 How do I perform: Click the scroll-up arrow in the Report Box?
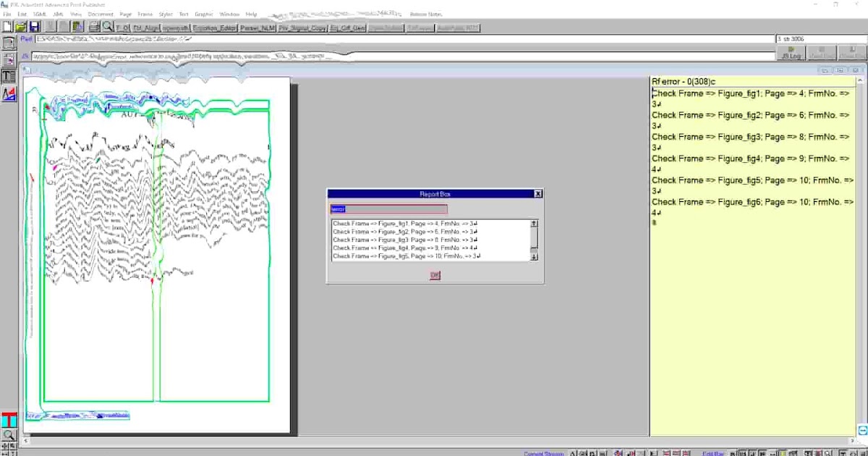534,223
